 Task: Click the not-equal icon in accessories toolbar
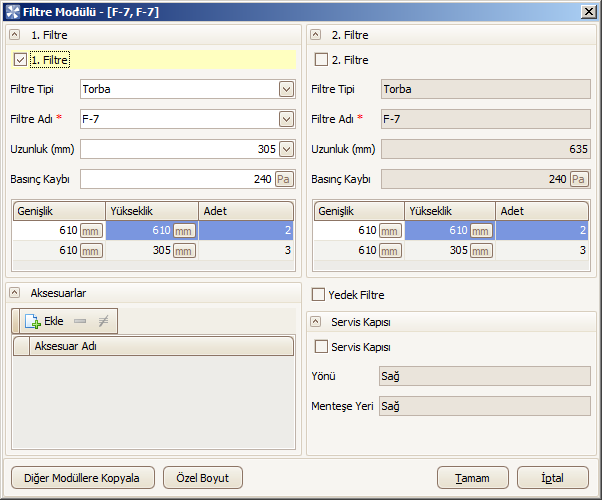pos(103,321)
